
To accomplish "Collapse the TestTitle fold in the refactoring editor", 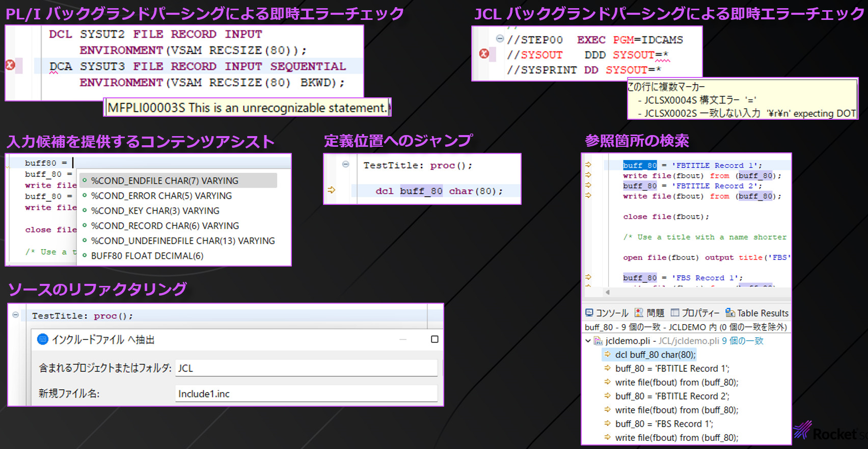I will point(16,315).
